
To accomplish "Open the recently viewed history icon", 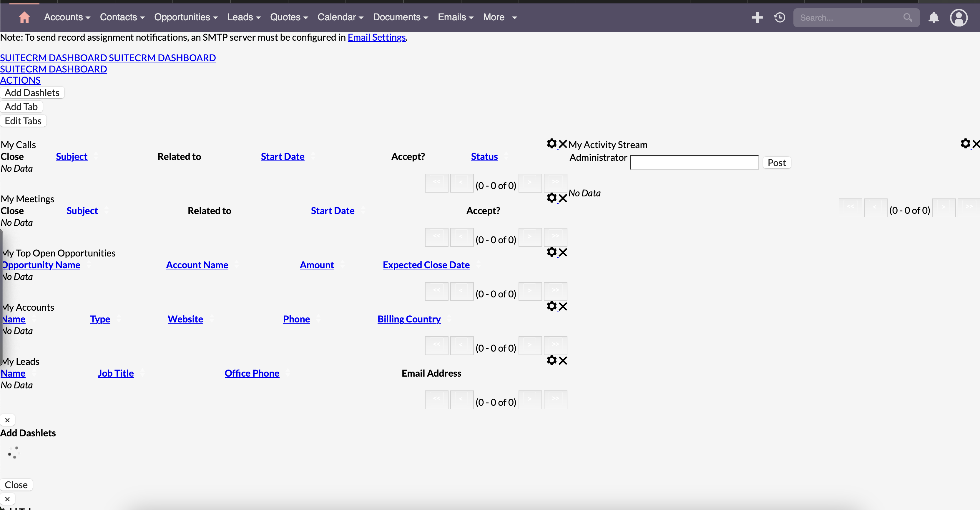I will point(780,17).
